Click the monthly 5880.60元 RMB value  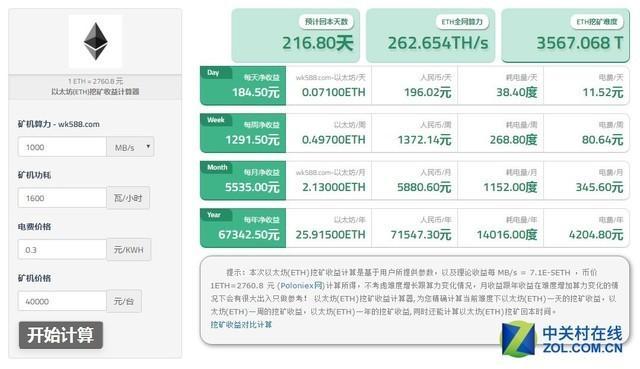click(424, 187)
